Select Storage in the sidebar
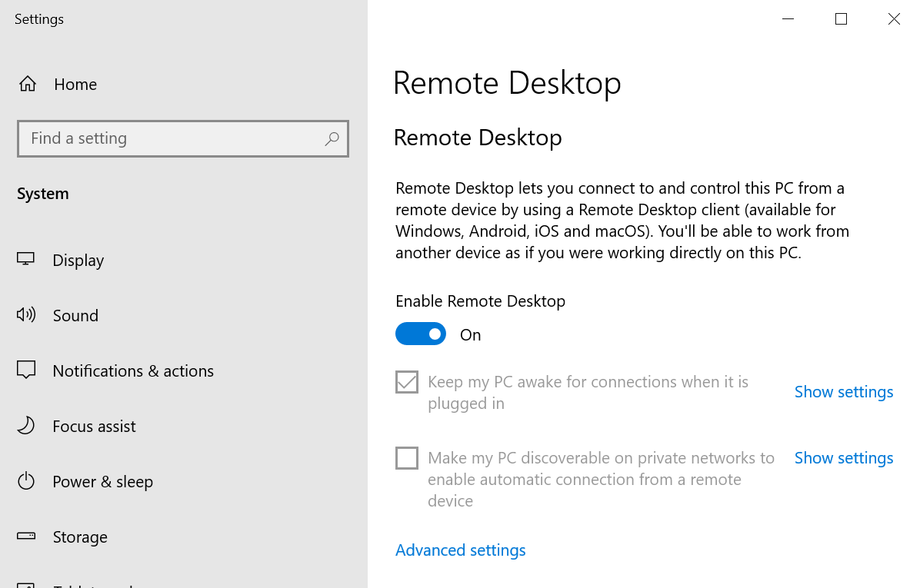 click(80, 537)
